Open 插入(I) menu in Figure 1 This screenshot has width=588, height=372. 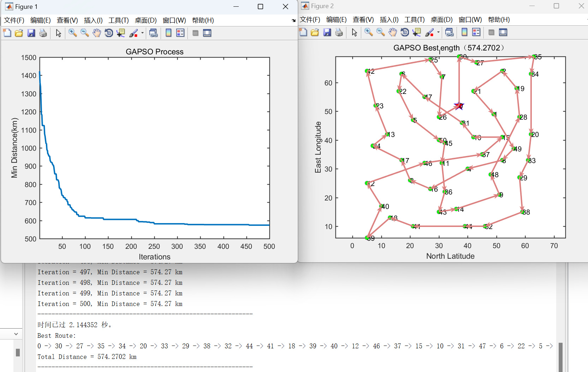coord(94,20)
